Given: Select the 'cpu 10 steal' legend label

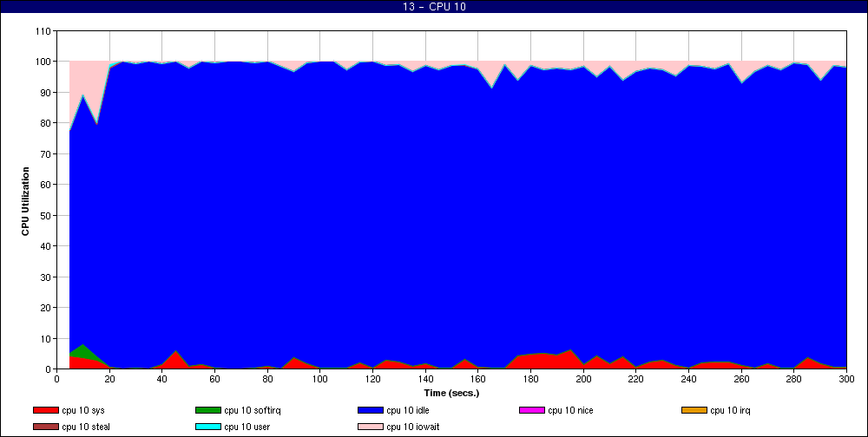Looking at the screenshot, I should (86, 427).
